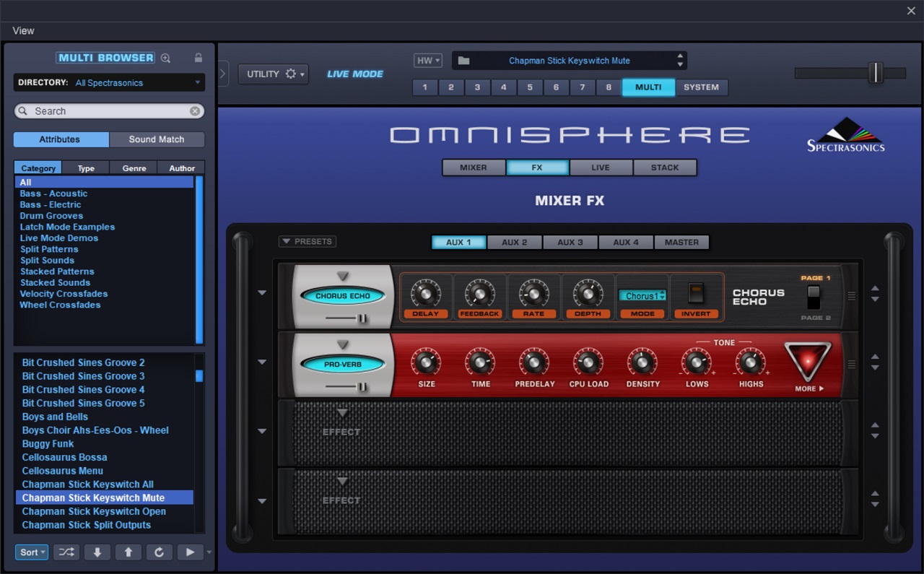Click the refresh browser icon

pyautogui.click(x=159, y=552)
